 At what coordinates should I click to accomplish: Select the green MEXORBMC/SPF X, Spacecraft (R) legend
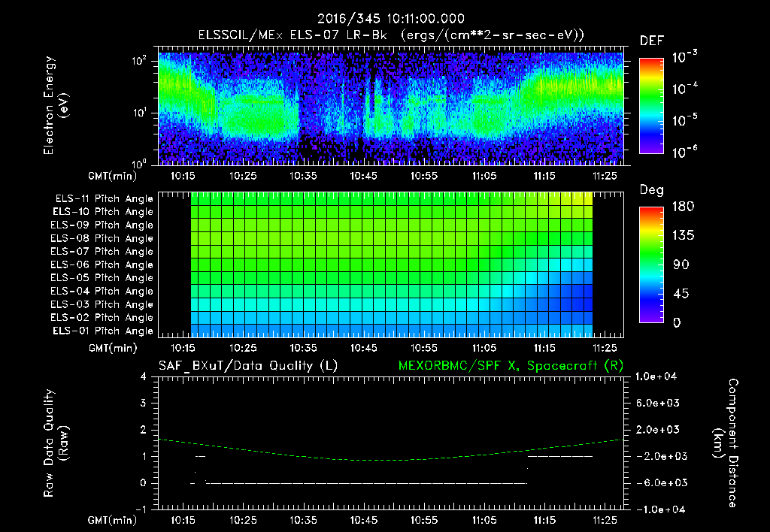(511, 366)
